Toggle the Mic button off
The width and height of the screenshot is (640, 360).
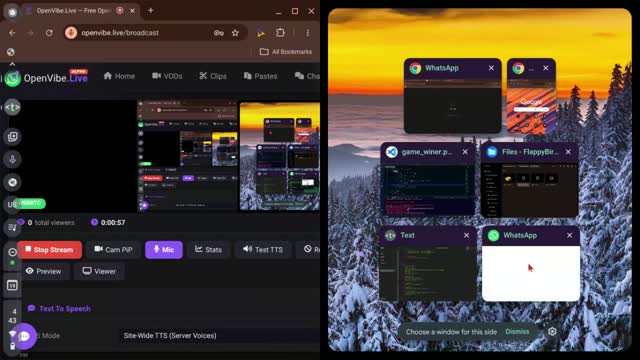164,249
